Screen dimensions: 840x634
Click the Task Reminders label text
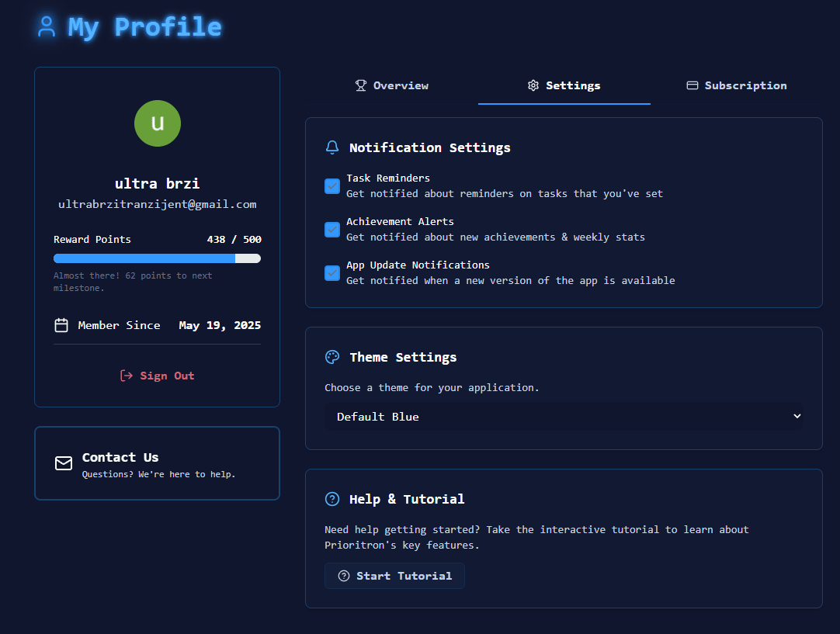pos(388,178)
